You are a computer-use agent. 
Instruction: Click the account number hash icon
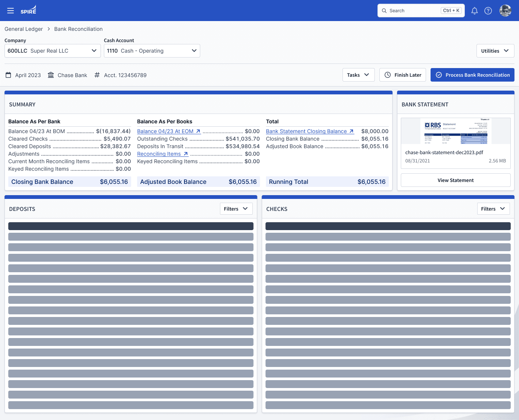(x=97, y=75)
